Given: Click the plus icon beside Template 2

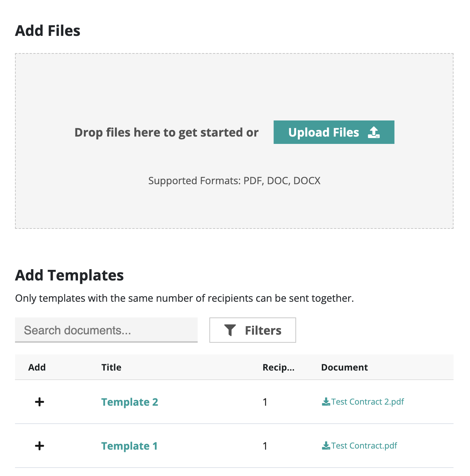Looking at the screenshot, I should [x=39, y=402].
